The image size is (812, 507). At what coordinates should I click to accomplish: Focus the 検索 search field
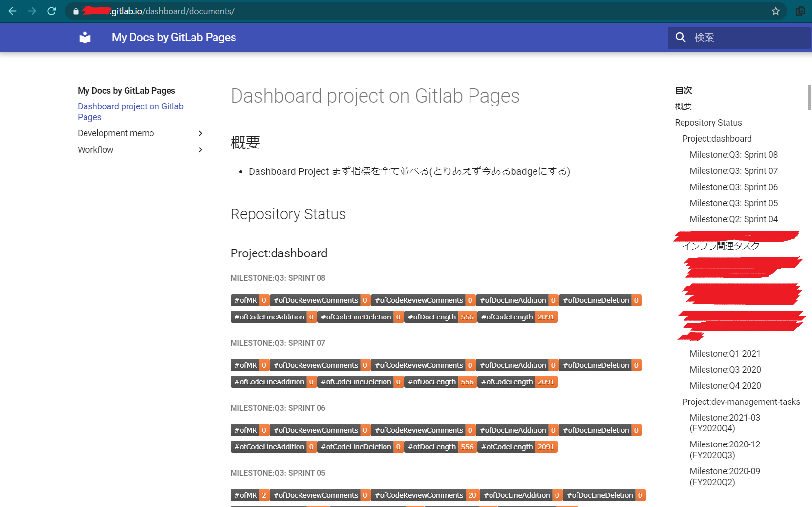coord(739,38)
